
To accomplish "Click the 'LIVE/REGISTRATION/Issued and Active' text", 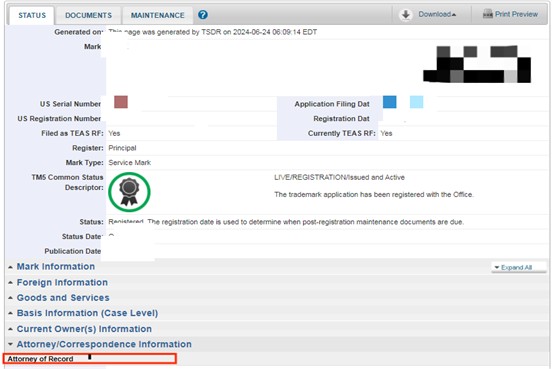I will [x=339, y=177].
